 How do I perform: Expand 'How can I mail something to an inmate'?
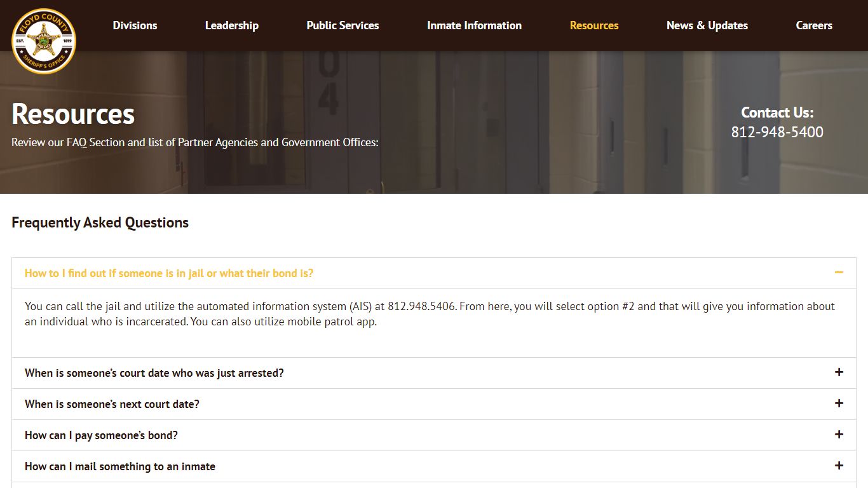(x=119, y=466)
